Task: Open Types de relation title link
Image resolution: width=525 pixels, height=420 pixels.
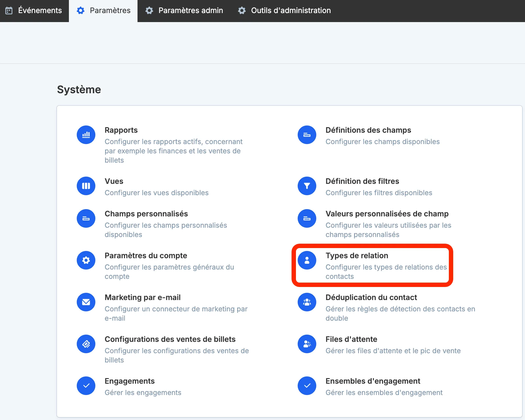Action: pyautogui.click(x=357, y=256)
